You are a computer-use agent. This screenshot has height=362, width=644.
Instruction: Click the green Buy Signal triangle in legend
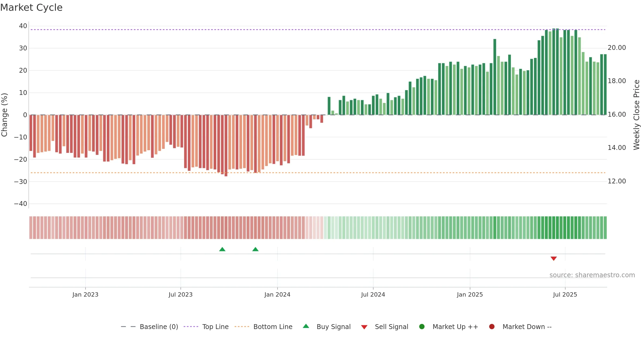click(306, 326)
